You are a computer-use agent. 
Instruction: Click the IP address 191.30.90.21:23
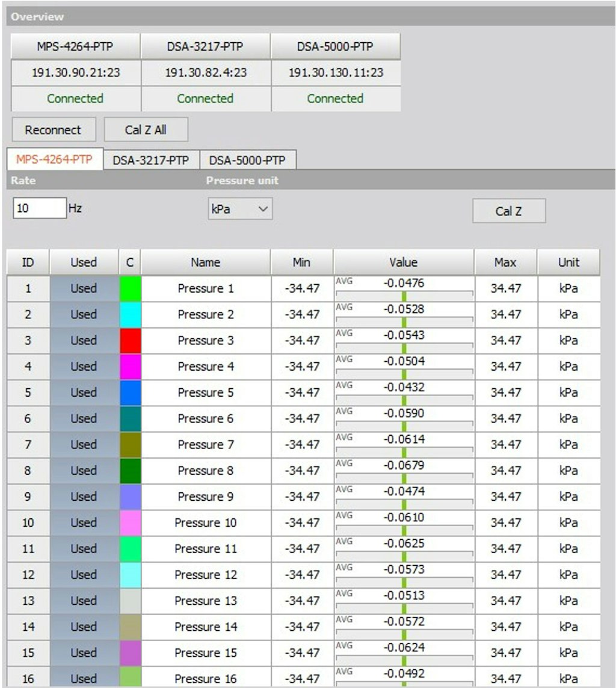(x=75, y=72)
